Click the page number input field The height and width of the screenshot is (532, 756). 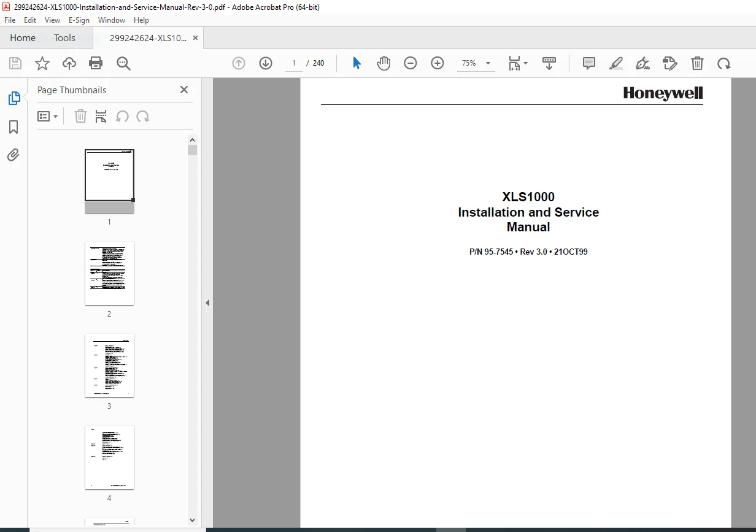pyautogui.click(x=294, y=63)
